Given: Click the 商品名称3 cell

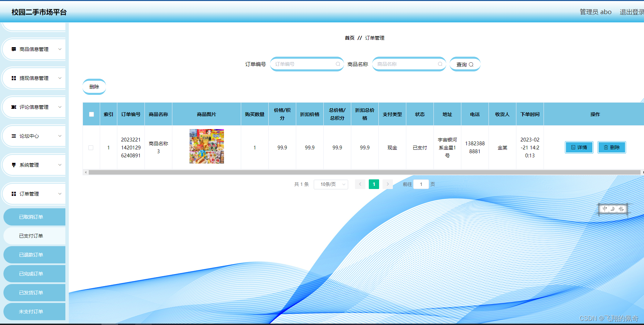Looking at the screenshot, I should click(158, 147).
